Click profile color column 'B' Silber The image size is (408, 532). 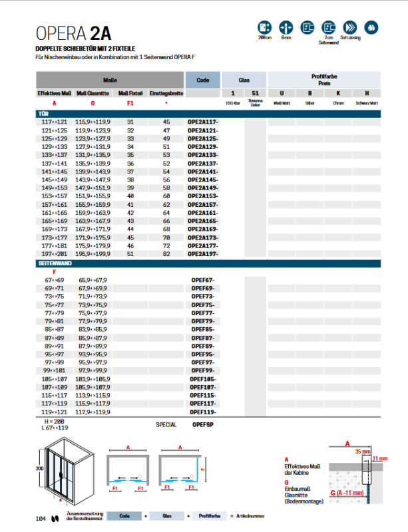pyautogui.click(x=309, y=93)
